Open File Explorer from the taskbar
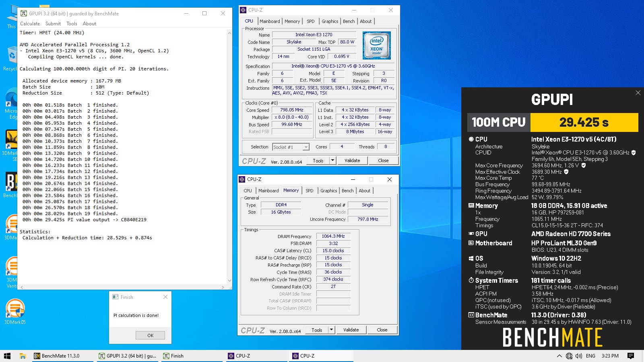The width and height of the screenshot is (644, 362). coord(23,356)
